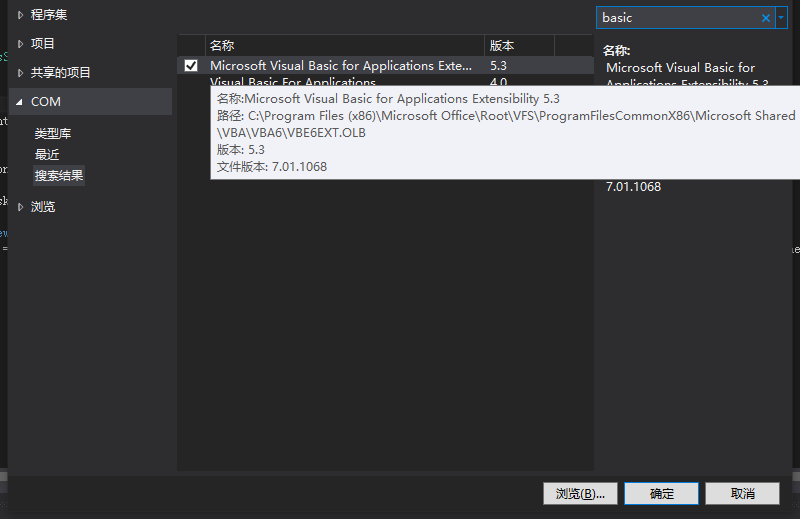This screenshot has width=800, height=519.
Task: Open the search box dropdown arrow
Action: click(x=781, y=18)
